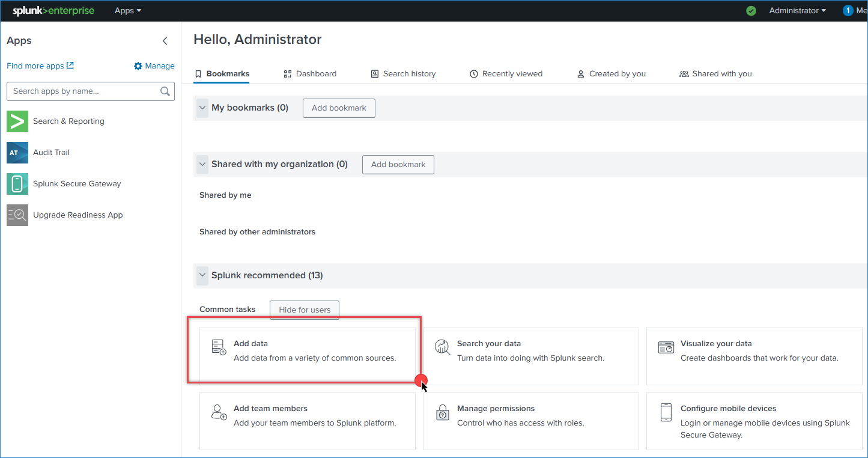Collapse the My bookmarks section
Screen dimensions: 868x458
click(x=202, y=108)
